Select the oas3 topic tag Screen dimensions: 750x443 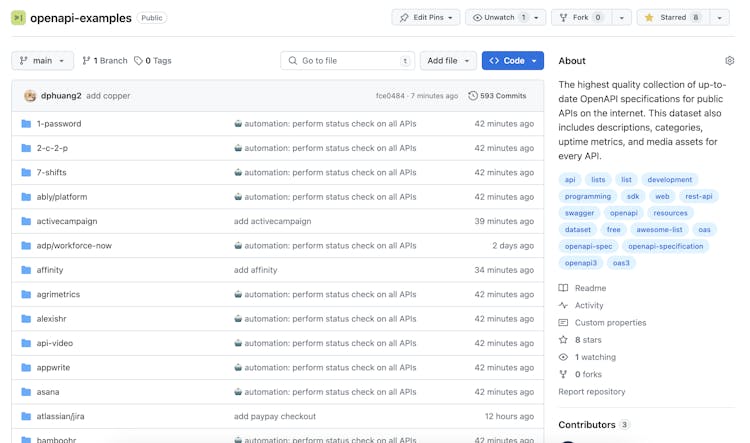tap(621, 263)
